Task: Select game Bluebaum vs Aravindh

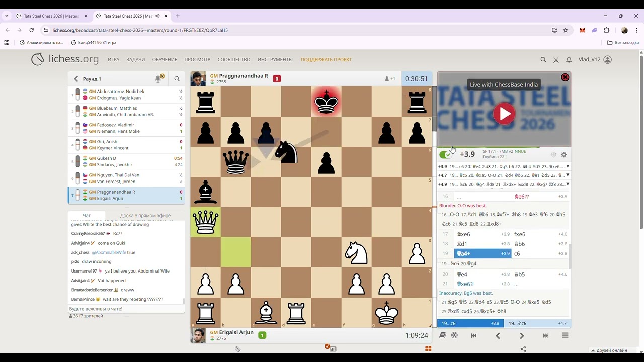Action: tap(126, 111)
